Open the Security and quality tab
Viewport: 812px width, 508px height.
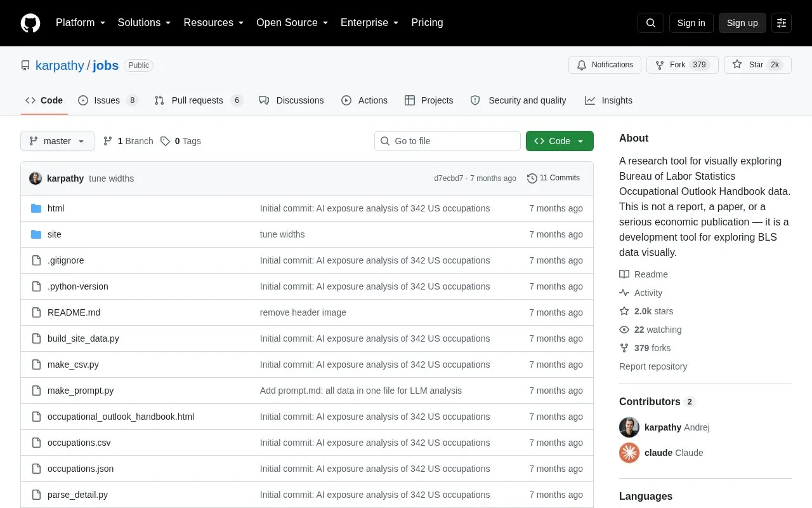point(518,100)
